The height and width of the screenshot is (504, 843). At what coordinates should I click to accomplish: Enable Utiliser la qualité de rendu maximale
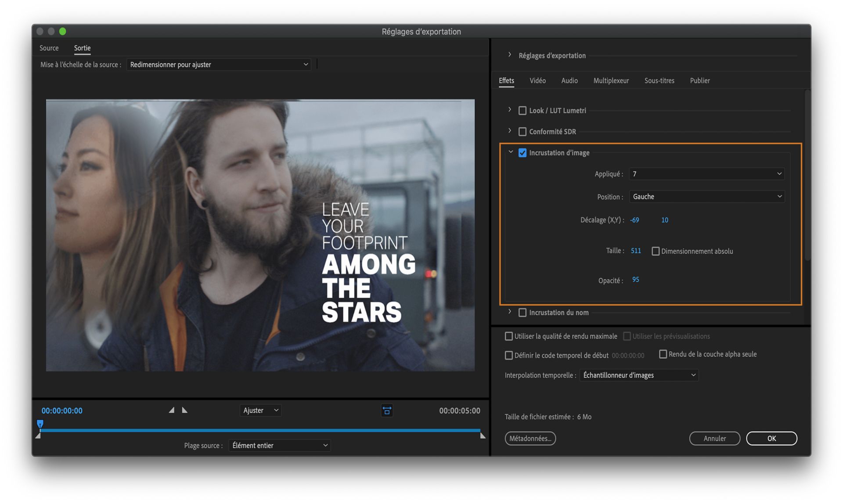[x=508, y=336]
